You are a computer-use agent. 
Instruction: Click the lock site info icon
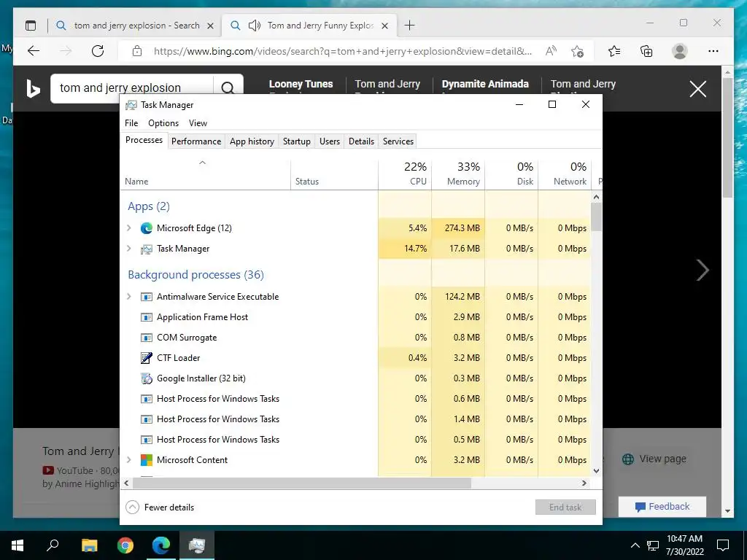[137, 51]
